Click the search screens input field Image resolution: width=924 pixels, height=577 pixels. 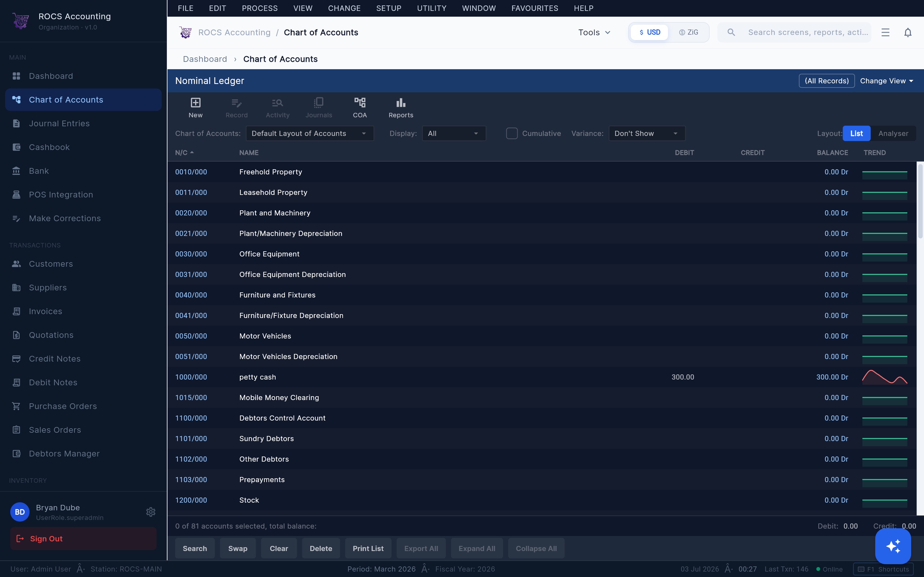click(x=808, y=32)
